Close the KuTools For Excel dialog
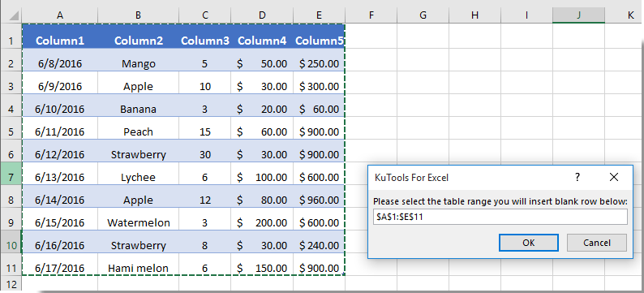This screenshot has height=293, width=644. pos(614,177)
